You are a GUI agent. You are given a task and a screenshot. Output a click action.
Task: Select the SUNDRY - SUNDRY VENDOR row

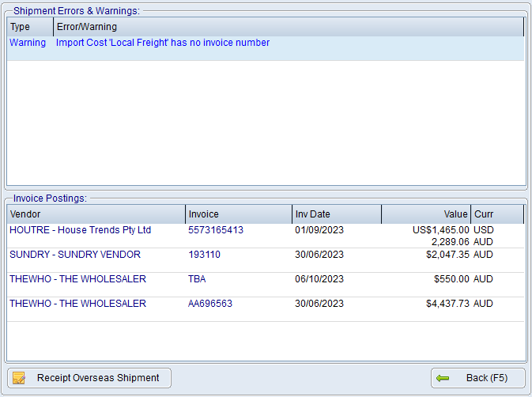point(74,255)
